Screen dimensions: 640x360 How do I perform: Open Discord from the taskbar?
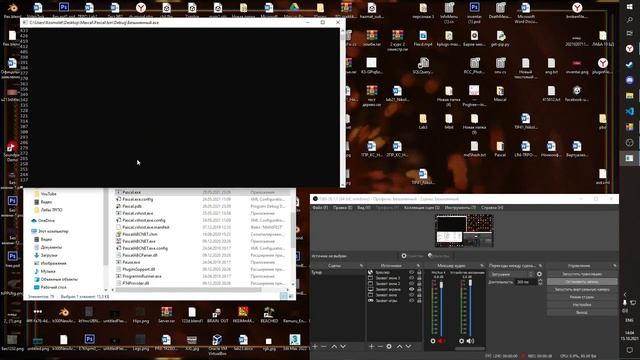click(x=629, y=80)
